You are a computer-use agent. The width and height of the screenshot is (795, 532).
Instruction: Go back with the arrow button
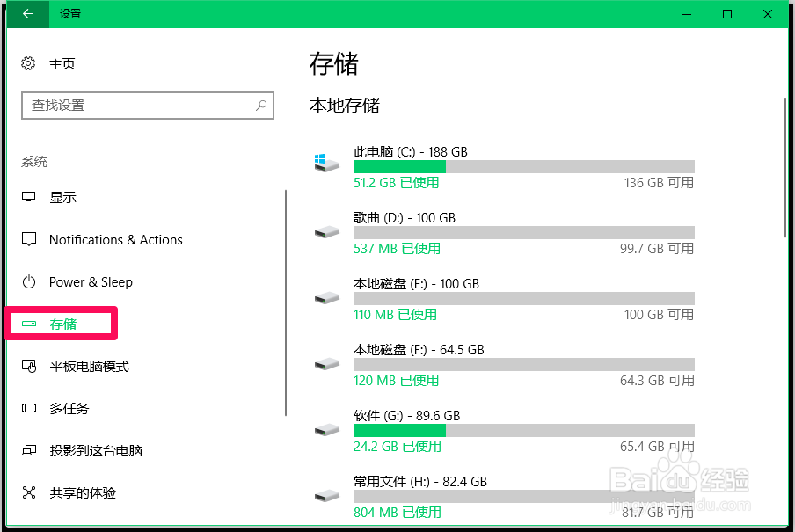pyautogui.click(x=28, y=14)
